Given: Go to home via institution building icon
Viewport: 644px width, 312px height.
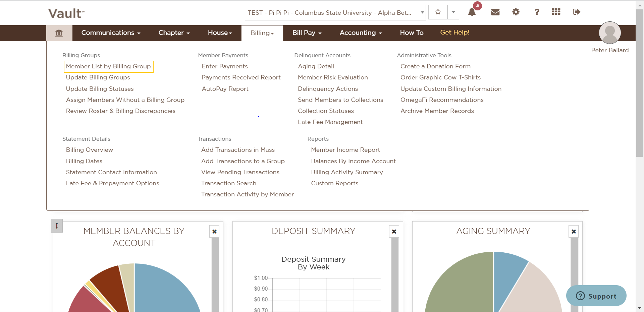Looking at the screenshot, I should pos(59,33).
